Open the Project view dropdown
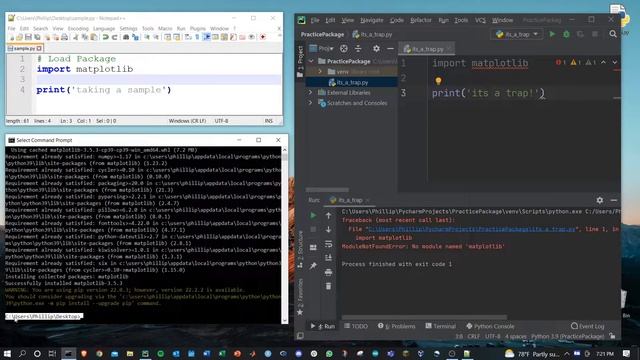This screenshot has height=360, width=640. (321, 49)
